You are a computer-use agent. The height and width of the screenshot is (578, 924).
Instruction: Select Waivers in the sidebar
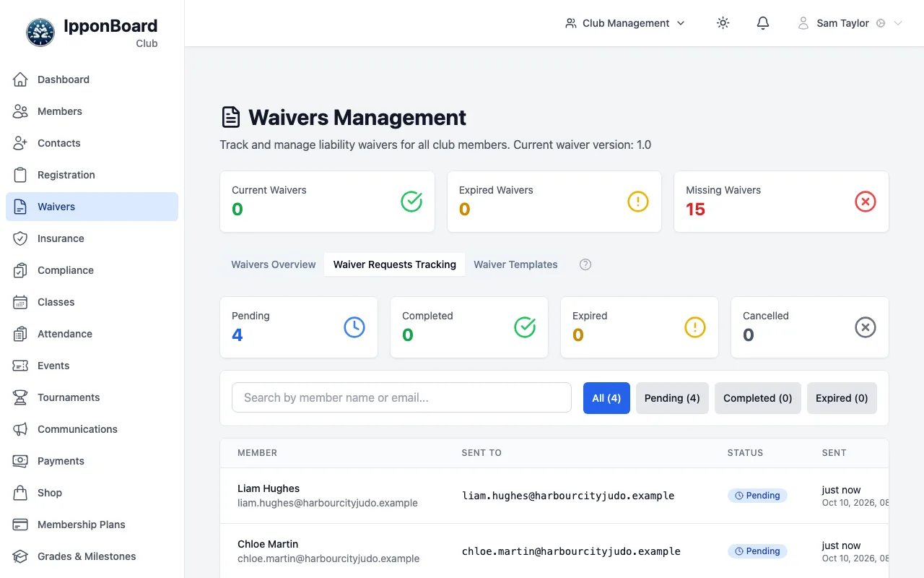(x=92, y=207)
